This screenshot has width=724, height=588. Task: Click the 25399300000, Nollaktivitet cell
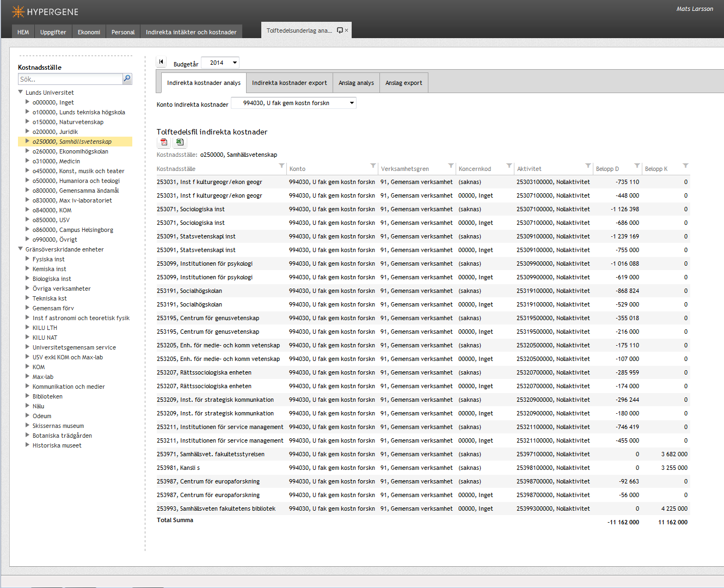[553, 509]
